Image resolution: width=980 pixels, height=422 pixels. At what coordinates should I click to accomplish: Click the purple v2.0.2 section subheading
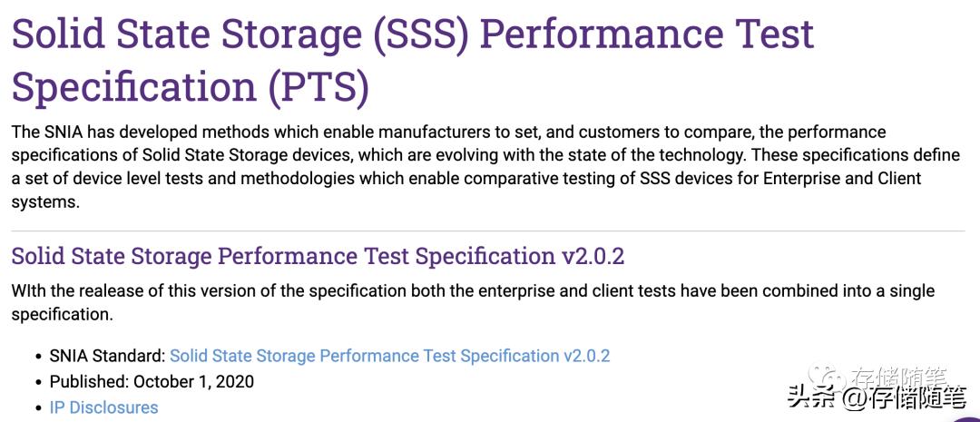coord(318,256)
